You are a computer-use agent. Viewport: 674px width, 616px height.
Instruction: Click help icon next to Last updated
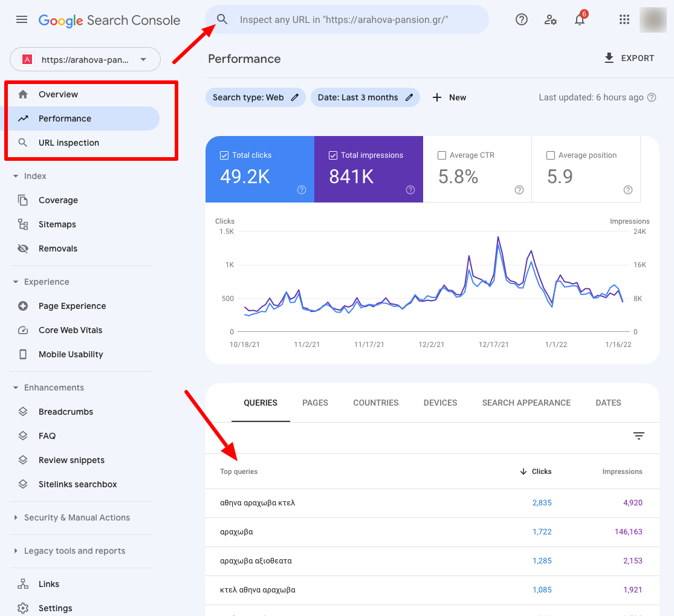pyautogui.click(x=652, y=97)
